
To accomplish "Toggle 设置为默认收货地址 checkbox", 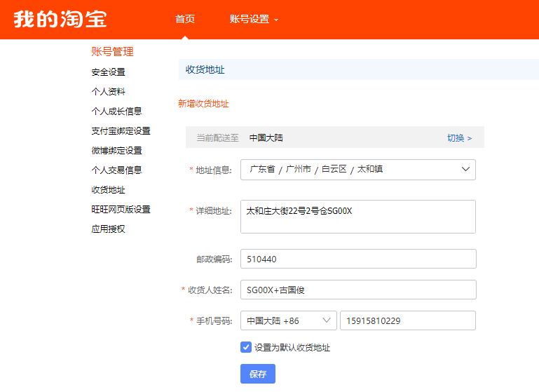I will [246, 347].
